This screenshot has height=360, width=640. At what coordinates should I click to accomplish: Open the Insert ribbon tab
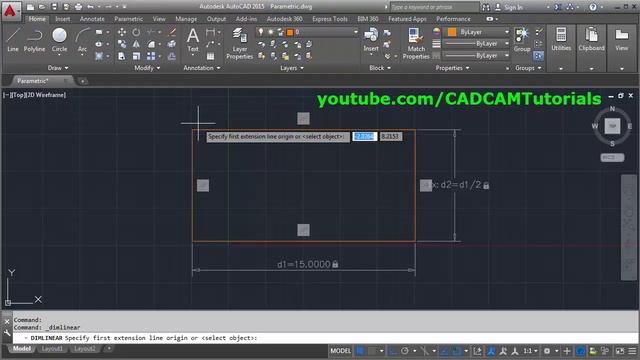62,19
